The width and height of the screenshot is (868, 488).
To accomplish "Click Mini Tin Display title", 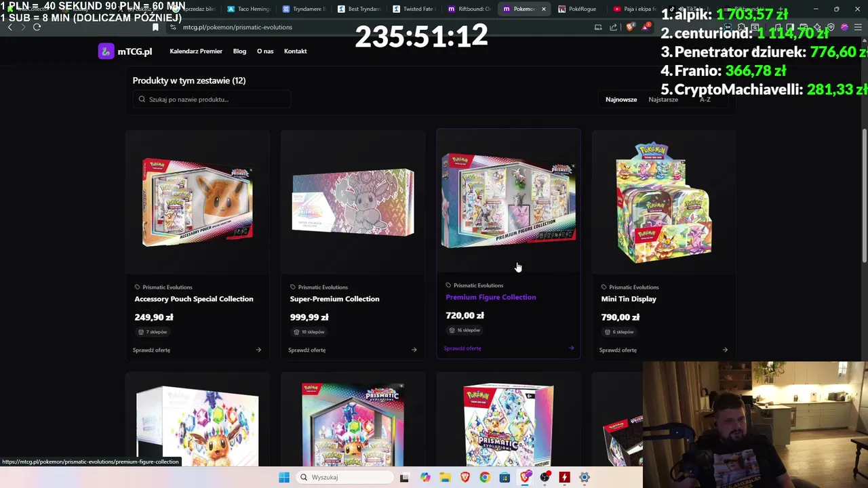I will coord(629,299).
